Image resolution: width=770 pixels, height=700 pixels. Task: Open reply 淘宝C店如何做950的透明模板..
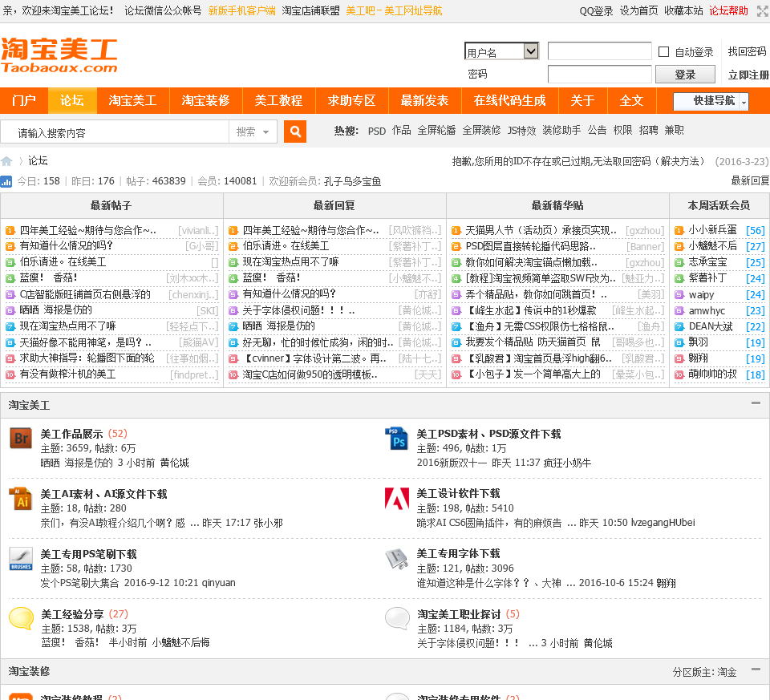click(310, 374)
